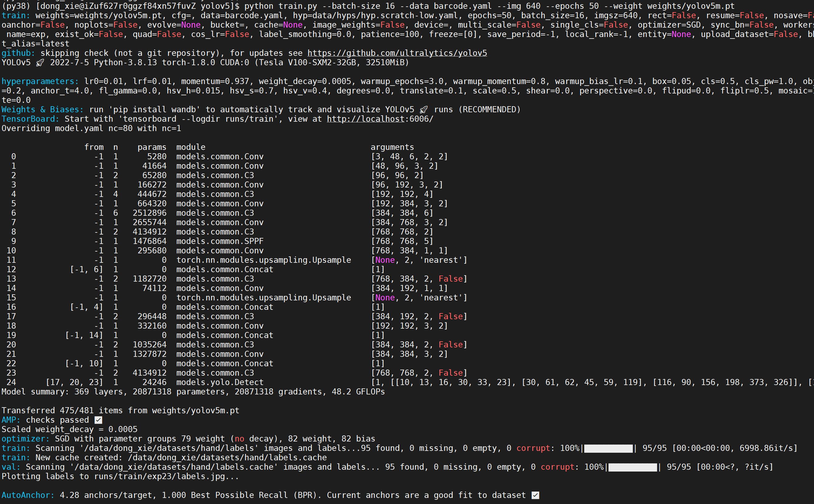Click params value 295680 in layer 10

pos(152,251)
